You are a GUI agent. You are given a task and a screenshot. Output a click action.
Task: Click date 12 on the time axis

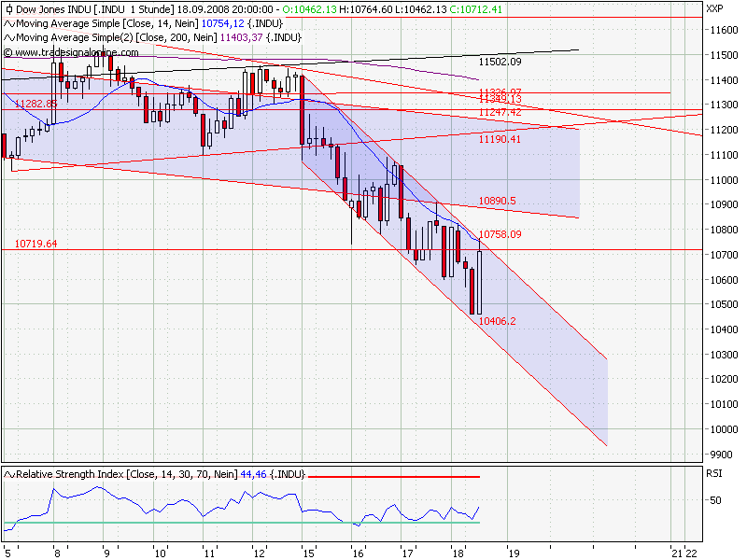click(259, 553)
